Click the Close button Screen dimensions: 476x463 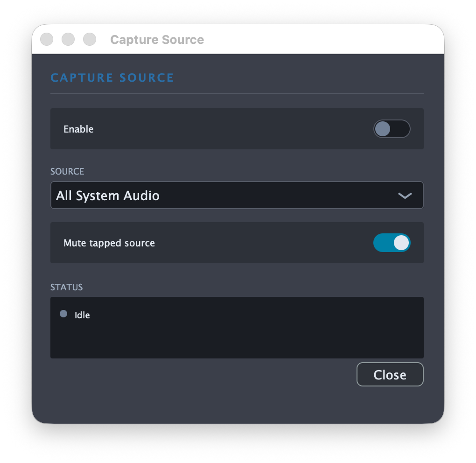click(x=390, y=374)
